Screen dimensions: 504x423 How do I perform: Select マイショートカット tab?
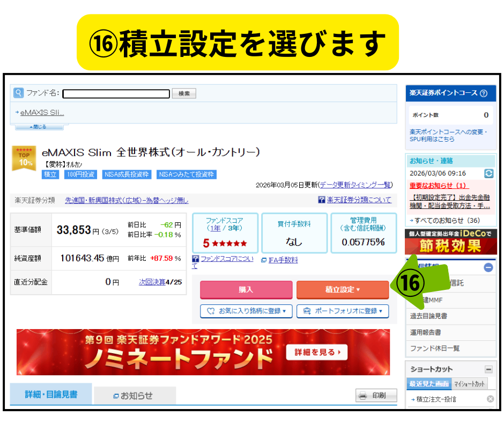pos(470,384)
